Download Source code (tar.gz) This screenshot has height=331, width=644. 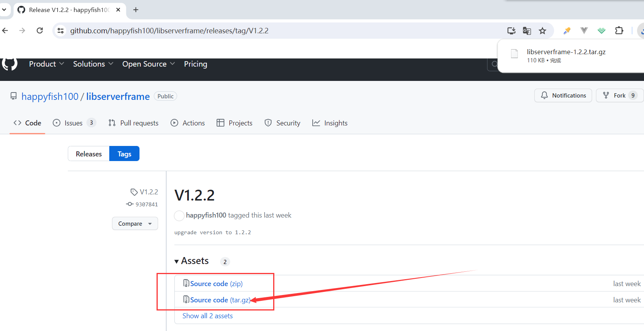click(220, 300)
